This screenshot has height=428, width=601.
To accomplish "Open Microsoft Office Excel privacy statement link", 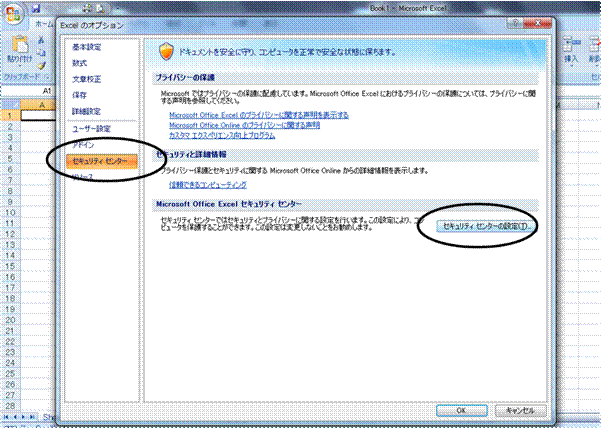I will tap(259, 115).
